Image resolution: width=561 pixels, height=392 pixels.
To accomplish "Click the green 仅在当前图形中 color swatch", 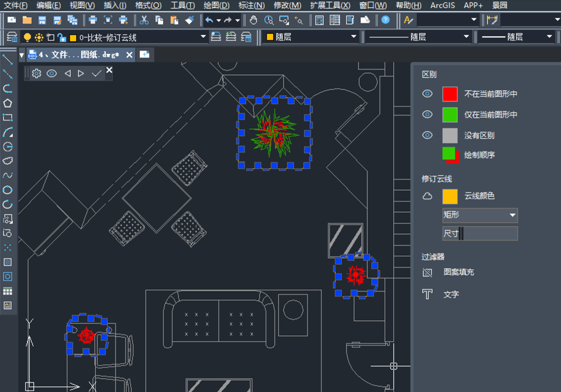I will [x=450, y=115].
